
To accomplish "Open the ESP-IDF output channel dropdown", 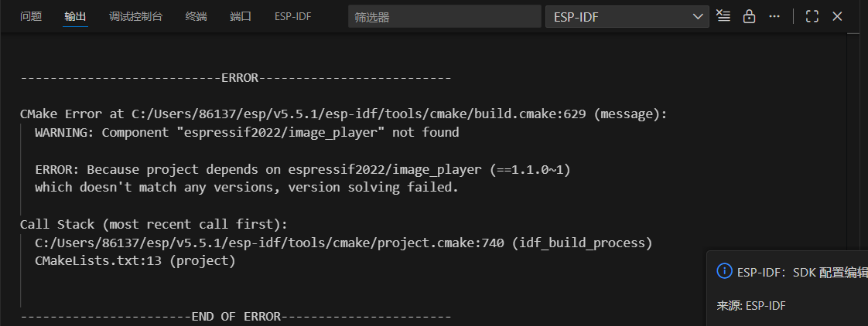I will click(x=627, y=16).
